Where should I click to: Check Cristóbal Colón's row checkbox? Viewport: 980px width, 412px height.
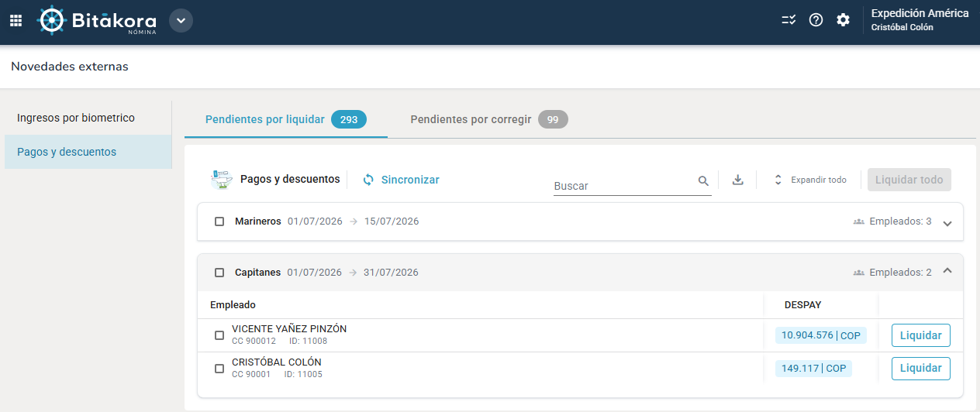219,369
